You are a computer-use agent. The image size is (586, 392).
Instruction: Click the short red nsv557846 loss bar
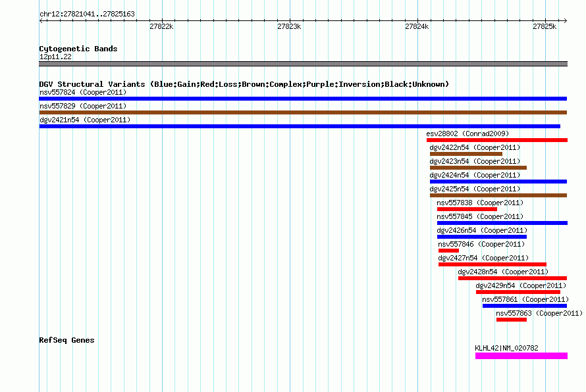[448, 251]
